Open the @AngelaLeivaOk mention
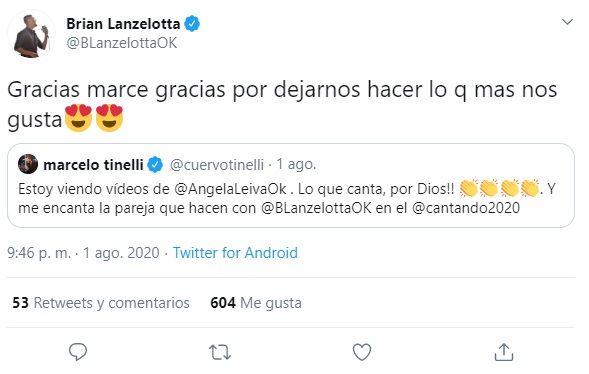589x374 pixels. tap(230, 189)
